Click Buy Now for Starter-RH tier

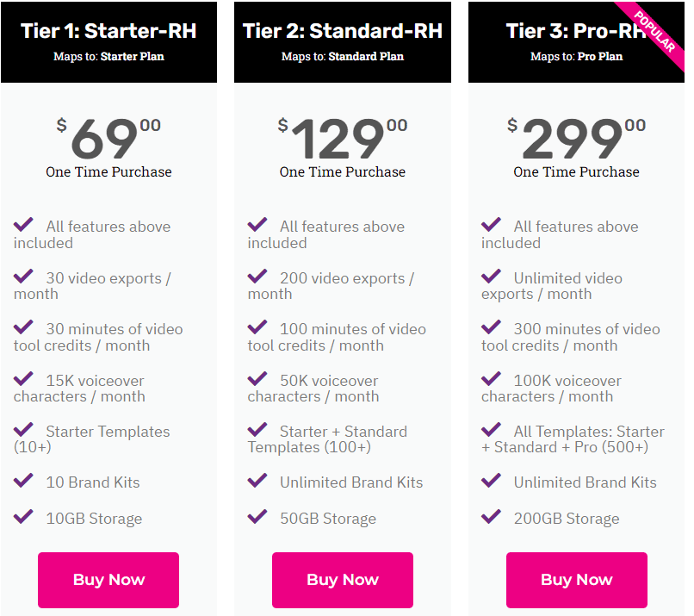108,580
